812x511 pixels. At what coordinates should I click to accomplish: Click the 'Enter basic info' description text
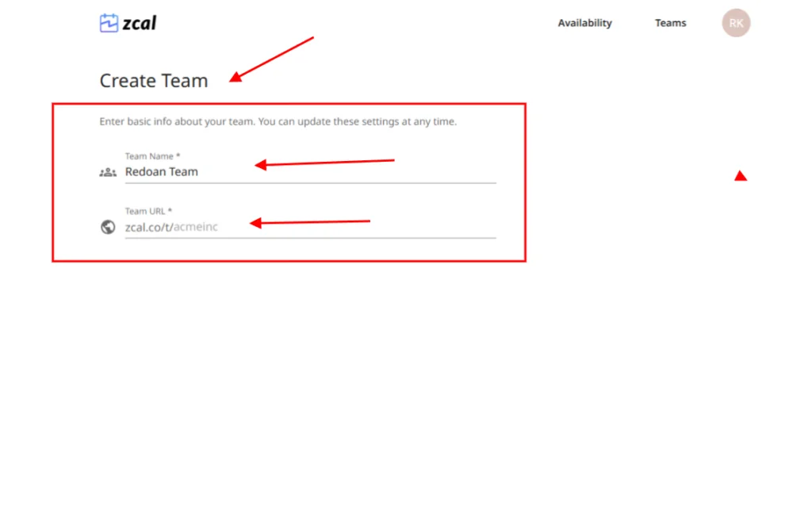pyautogui.click(x=278, y=122)
